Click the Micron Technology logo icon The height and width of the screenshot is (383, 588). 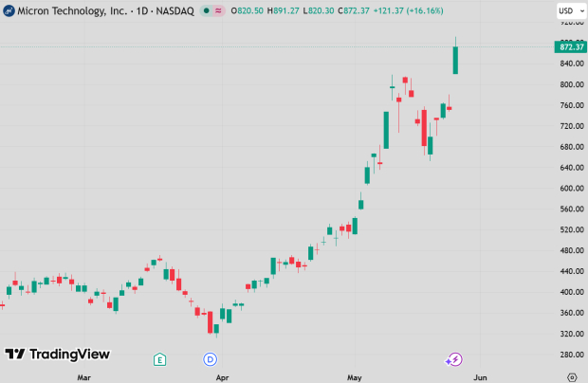9,10
